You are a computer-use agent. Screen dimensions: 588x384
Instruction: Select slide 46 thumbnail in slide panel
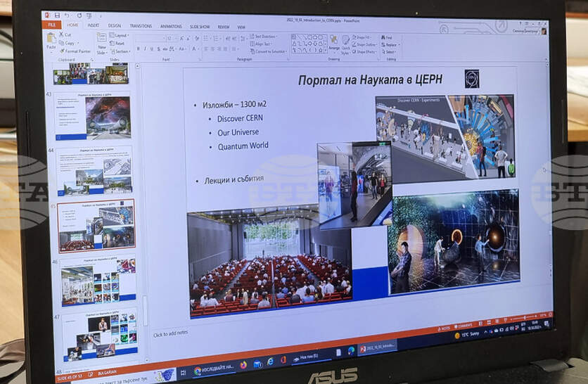98,281
